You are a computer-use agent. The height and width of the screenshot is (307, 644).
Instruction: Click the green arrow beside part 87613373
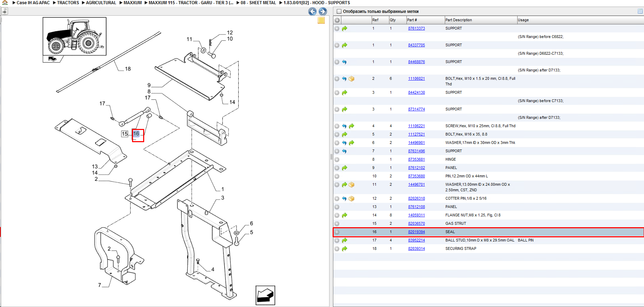click(x=344, y=29)
